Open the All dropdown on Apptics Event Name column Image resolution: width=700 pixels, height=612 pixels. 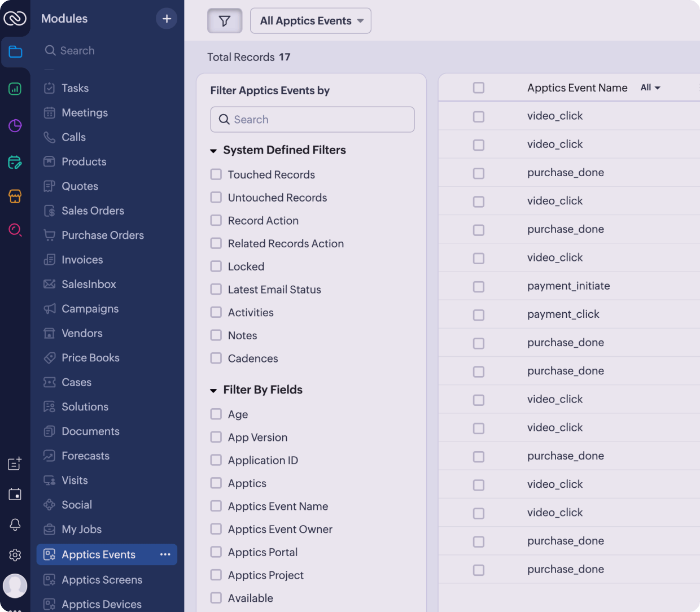[650, 88]
